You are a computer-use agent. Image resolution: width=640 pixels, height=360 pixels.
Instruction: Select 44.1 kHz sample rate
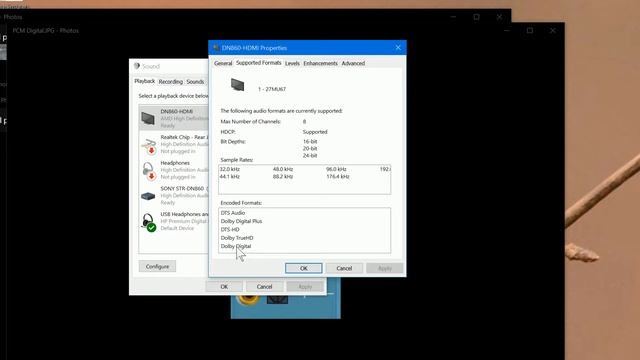point(230,176)
